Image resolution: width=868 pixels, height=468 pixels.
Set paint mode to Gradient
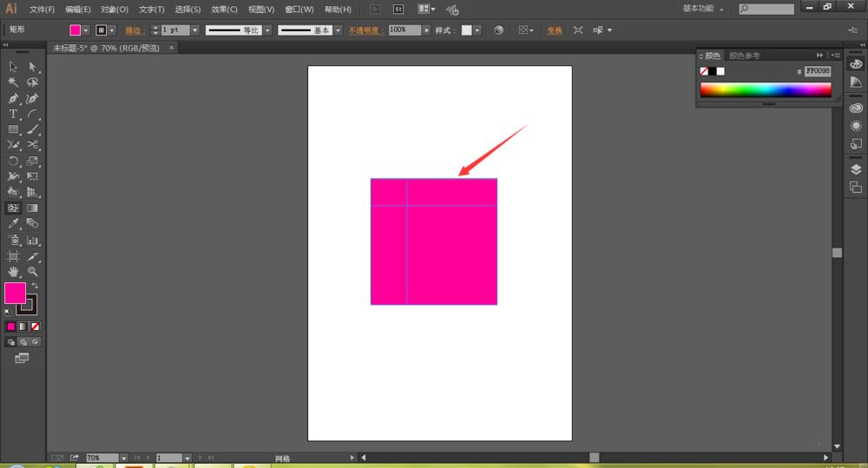[23, 326]
